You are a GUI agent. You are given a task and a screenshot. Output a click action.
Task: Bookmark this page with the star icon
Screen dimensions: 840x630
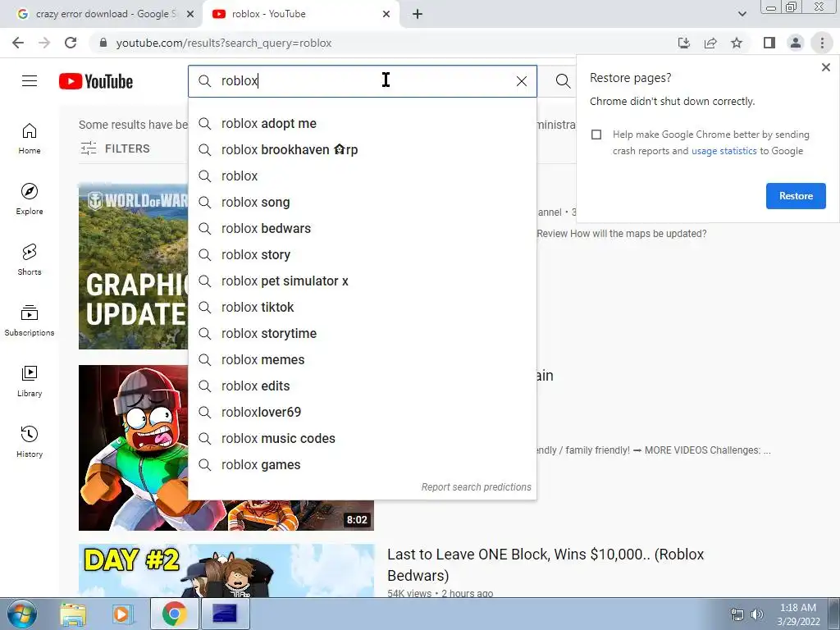pyautogui.click(x=737, y=43)
